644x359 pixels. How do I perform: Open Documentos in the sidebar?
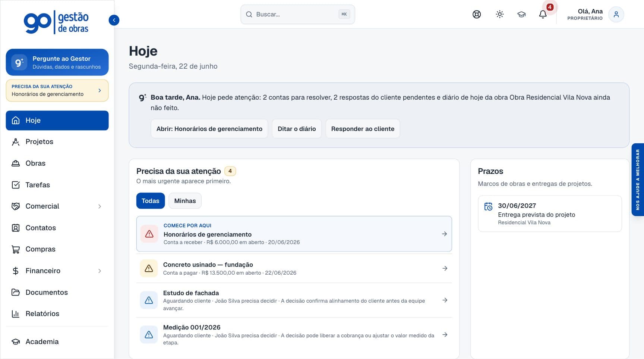(57, 292)
